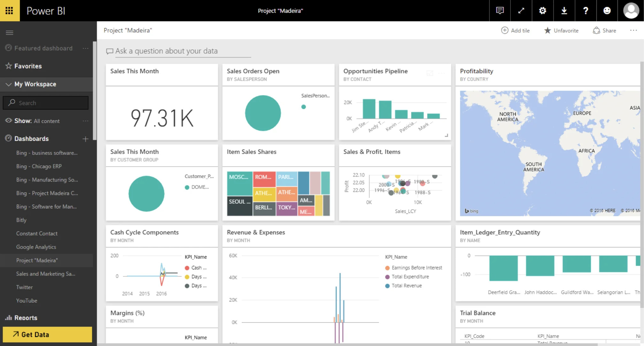Click the smiley feedback icon
The image size is (644, 346).
607,11
